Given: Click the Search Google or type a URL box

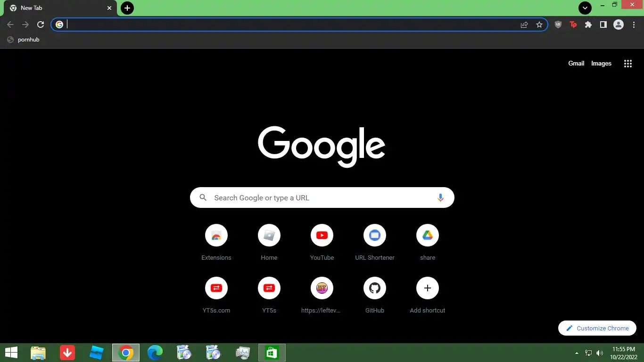Looking at the screenshot, I should [x=322, y=197].
